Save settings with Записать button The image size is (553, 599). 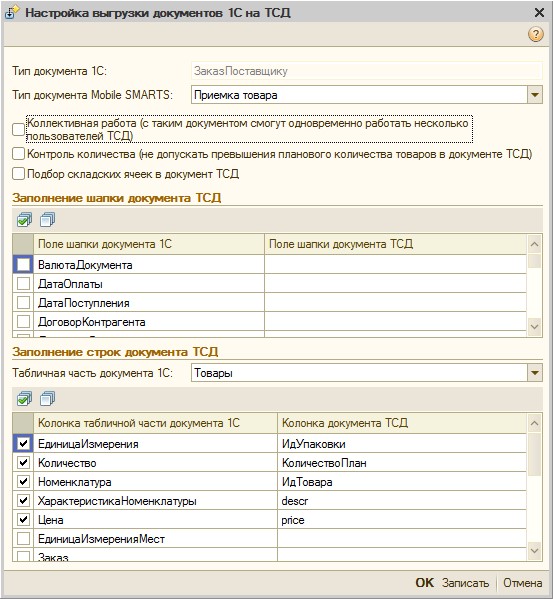point(465,583)
